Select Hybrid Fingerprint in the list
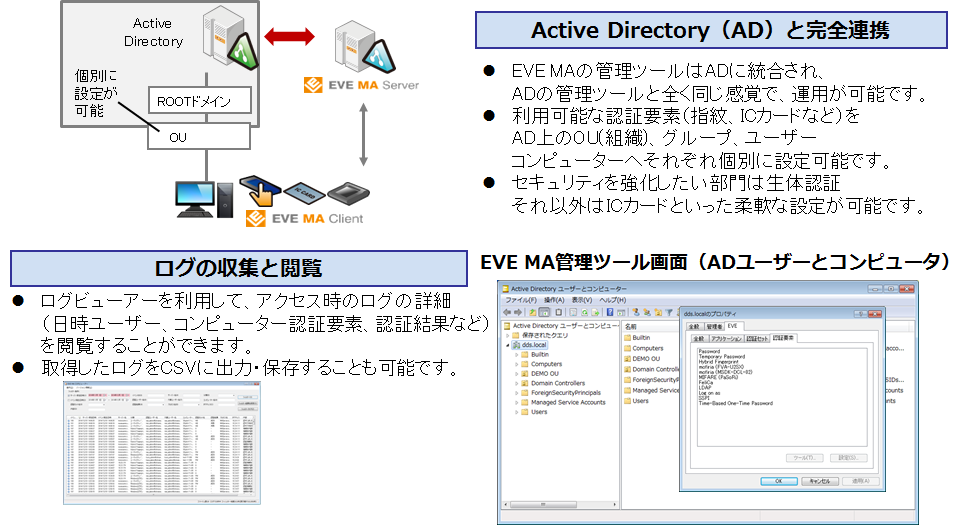Screen dimensions: 972x525 click(x=718, y=361)
